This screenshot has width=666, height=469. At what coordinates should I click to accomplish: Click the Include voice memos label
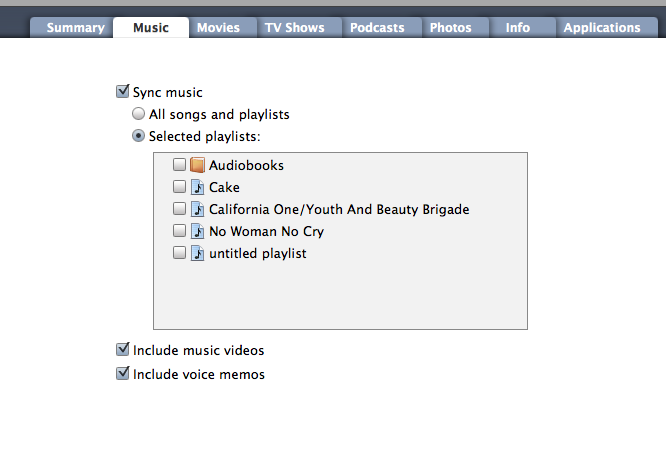pyautogui.click(x=199, y=374)
